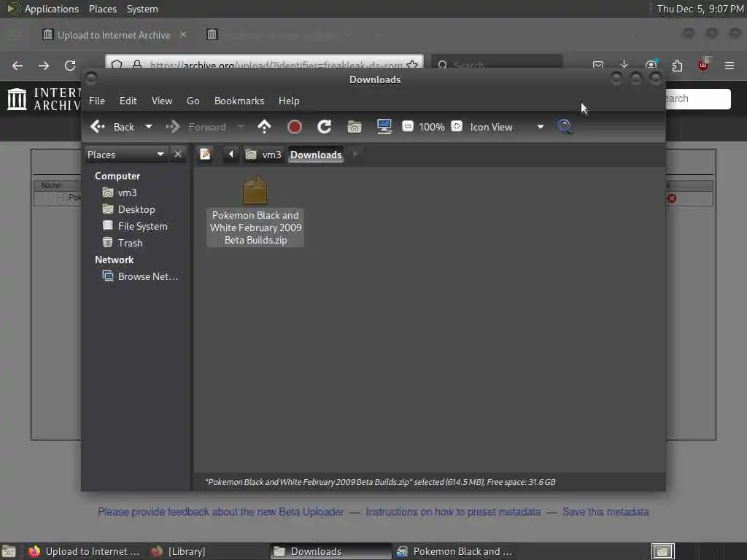Open Firefox extensions puzzle icon

click(x=677, y=65)
